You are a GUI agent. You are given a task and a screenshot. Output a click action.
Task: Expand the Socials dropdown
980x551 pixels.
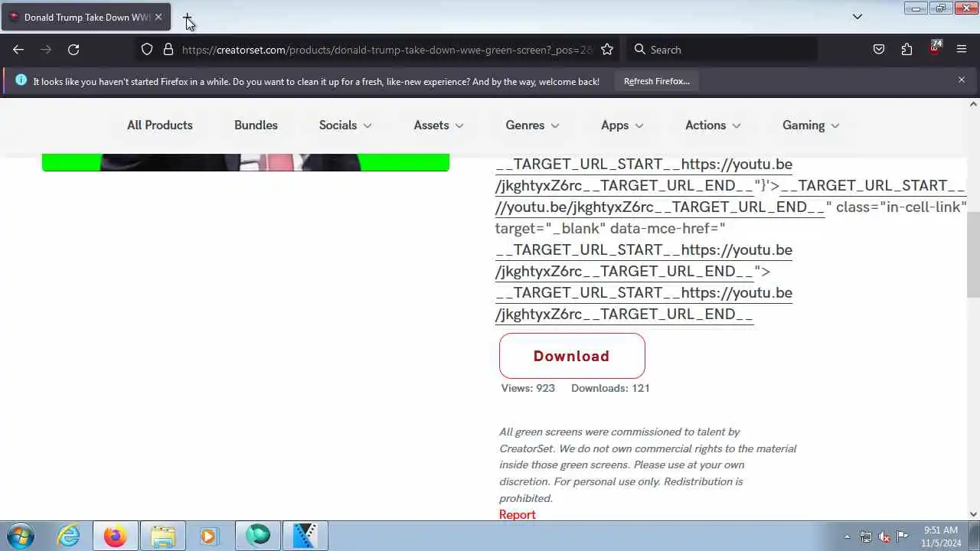(x=345, y=126)
